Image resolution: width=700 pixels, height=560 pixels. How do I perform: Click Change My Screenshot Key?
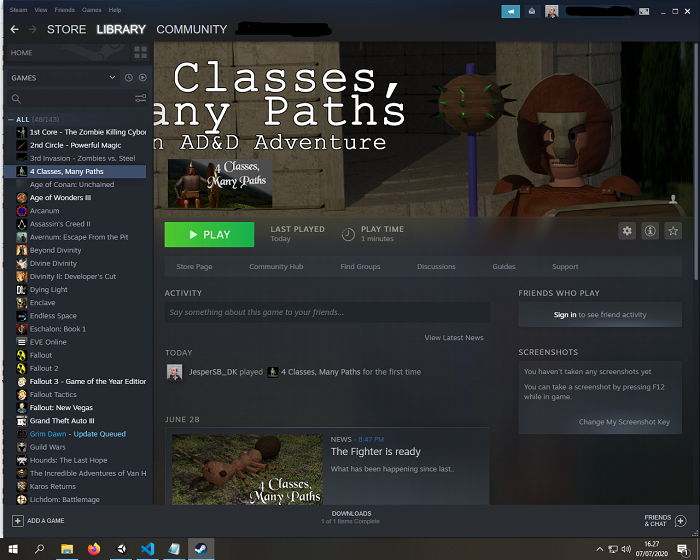(624, 422)
